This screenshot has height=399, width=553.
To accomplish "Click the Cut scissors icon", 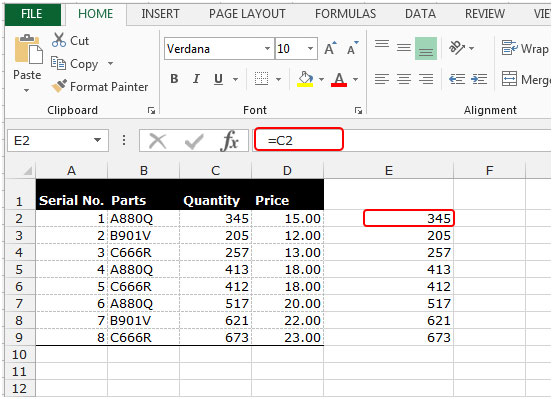I will (x=59, y=40).
